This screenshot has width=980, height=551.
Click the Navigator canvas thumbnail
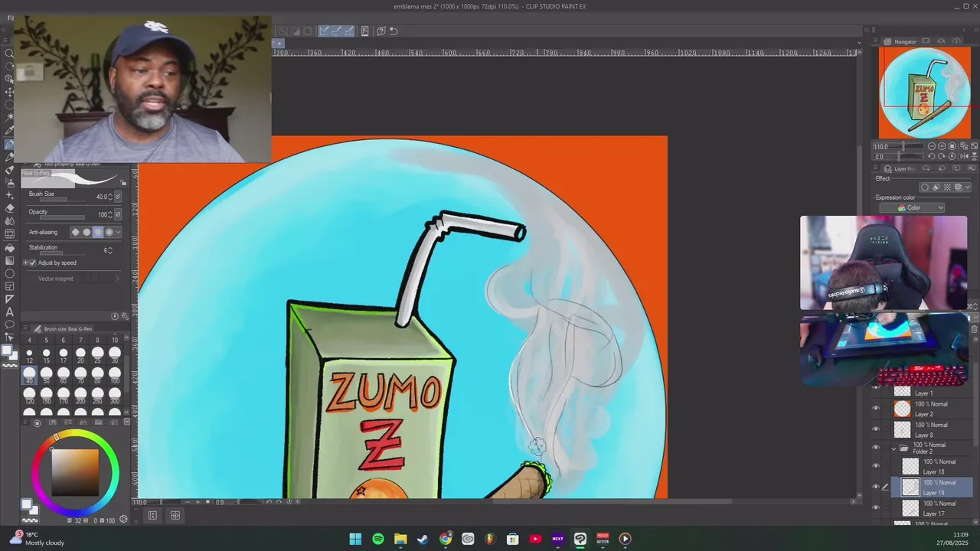pos(925,93)
